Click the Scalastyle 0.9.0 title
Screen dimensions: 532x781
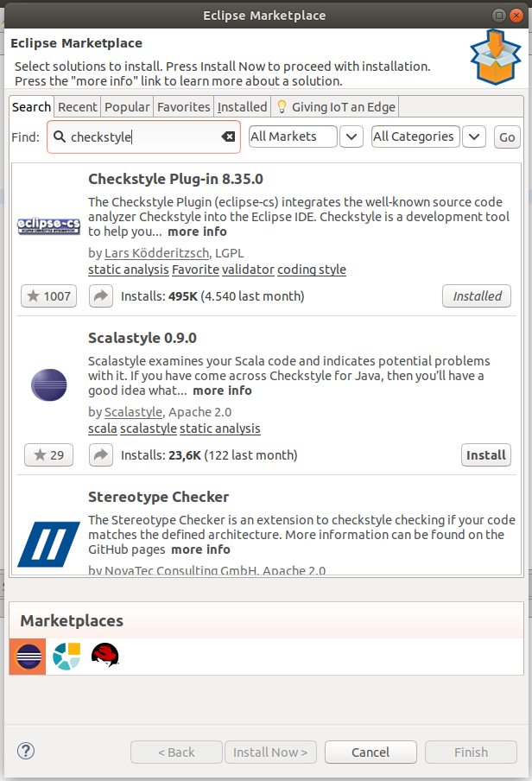coord(142,338)
